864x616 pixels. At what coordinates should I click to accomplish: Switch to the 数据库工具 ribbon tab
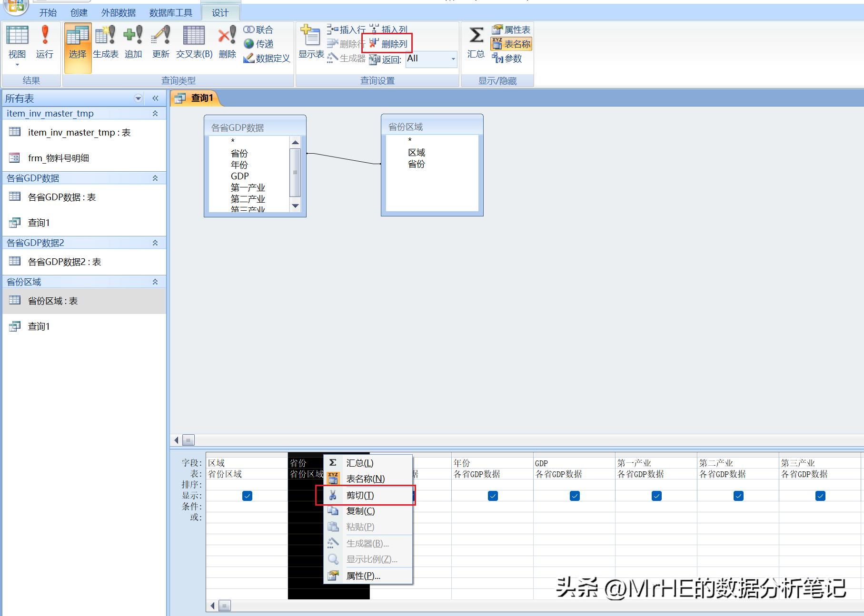click(x=170, y=12)
